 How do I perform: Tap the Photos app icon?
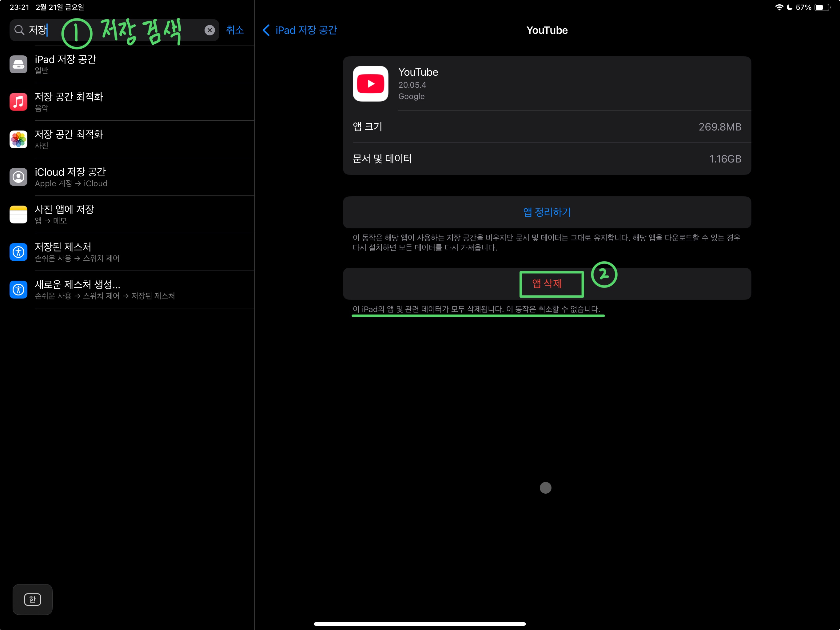click(x=18, y=139)
